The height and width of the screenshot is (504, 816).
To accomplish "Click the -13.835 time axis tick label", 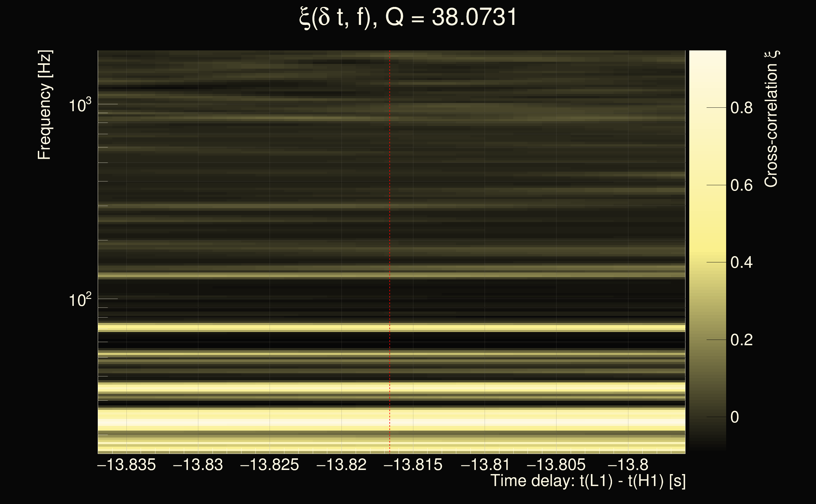I will pos(126,465).
